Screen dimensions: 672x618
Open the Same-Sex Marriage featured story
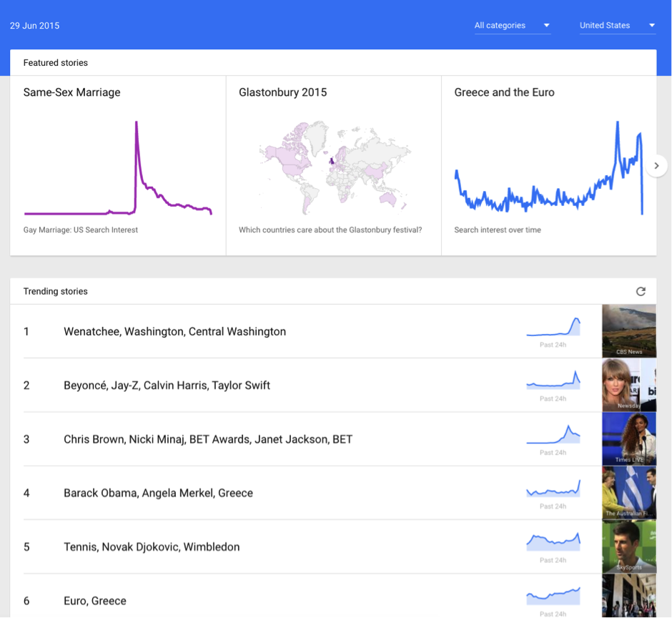(71, 92)
